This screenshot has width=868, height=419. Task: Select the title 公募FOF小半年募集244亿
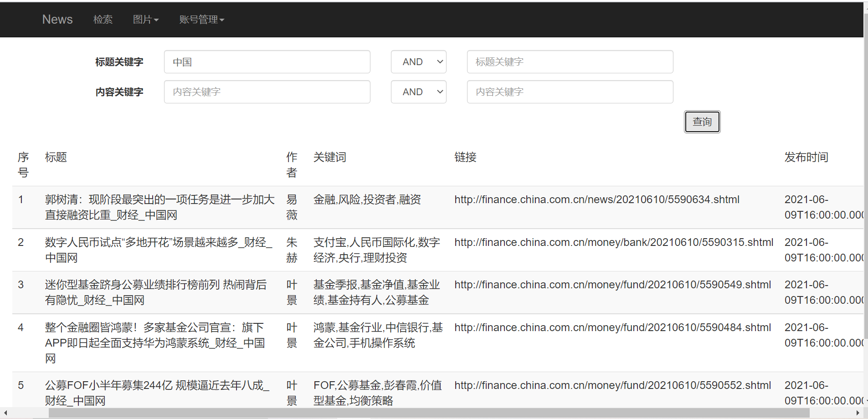click(157, 393)
